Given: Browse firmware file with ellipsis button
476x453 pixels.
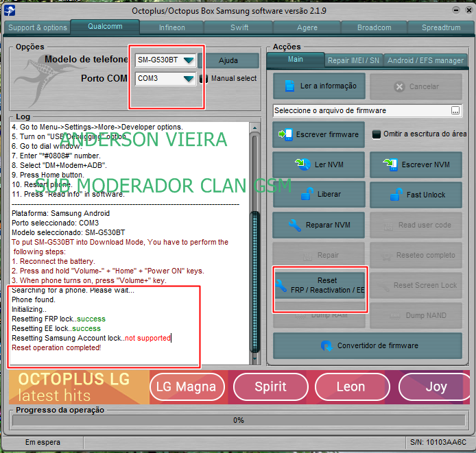Looking at the screenshot, I should 455,110.
